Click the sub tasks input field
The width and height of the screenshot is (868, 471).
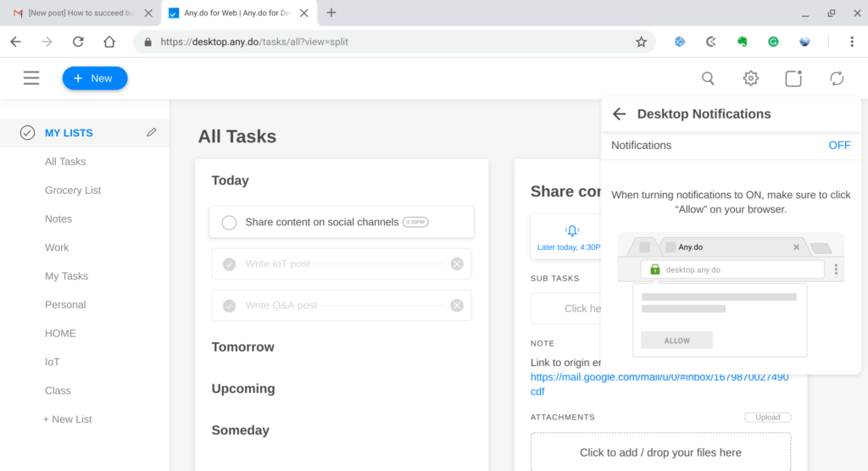coord(565,308)
